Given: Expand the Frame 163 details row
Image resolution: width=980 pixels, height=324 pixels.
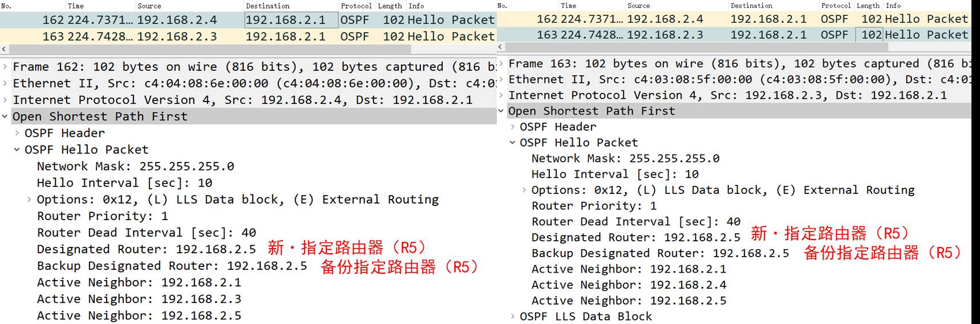Looking at the screenshot, I should 501,64.
